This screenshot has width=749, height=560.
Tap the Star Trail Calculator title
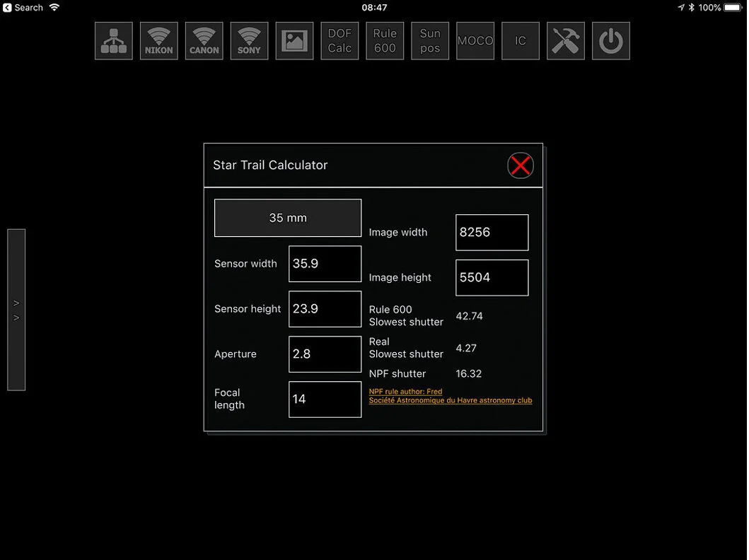pos(270,165)
